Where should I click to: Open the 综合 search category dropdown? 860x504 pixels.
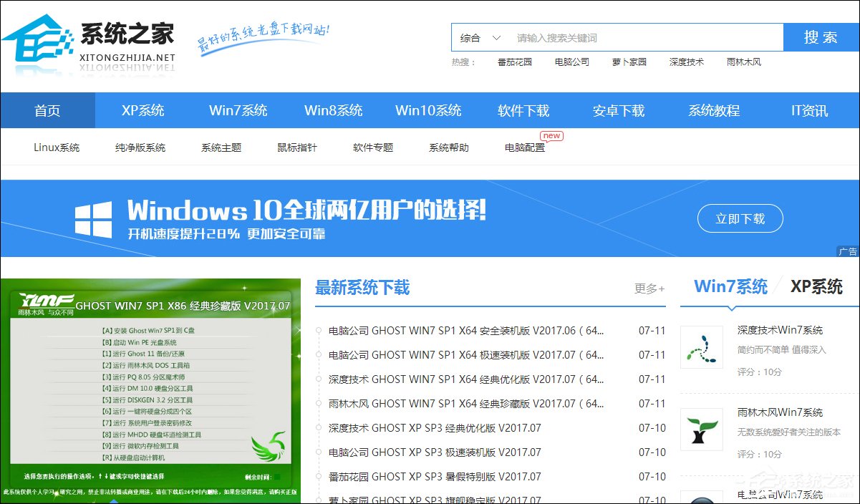pyautogui.click(x=474, y=37)
